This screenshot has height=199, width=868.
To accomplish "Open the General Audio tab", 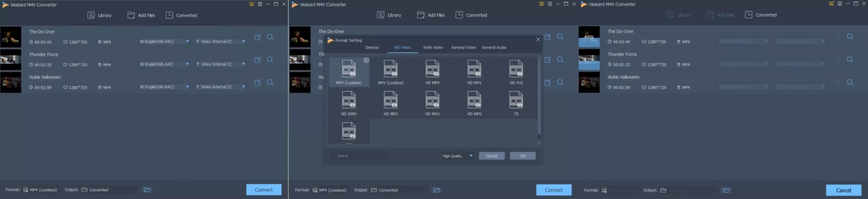I will [x=494, y=48].
